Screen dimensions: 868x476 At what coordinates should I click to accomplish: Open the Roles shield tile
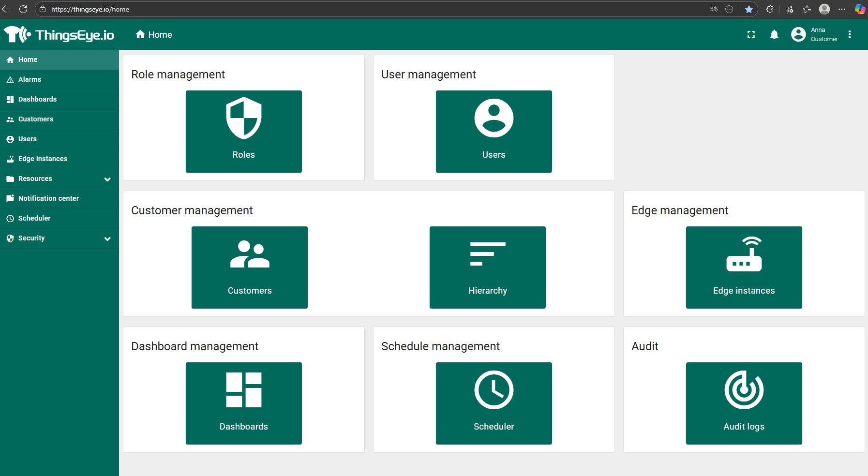pos(243,131)
